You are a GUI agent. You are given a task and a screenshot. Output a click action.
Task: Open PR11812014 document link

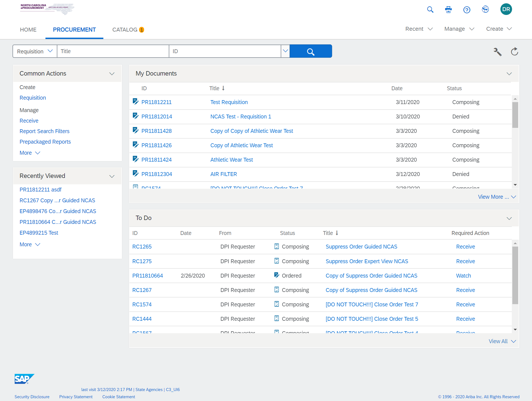pos(157,117)
